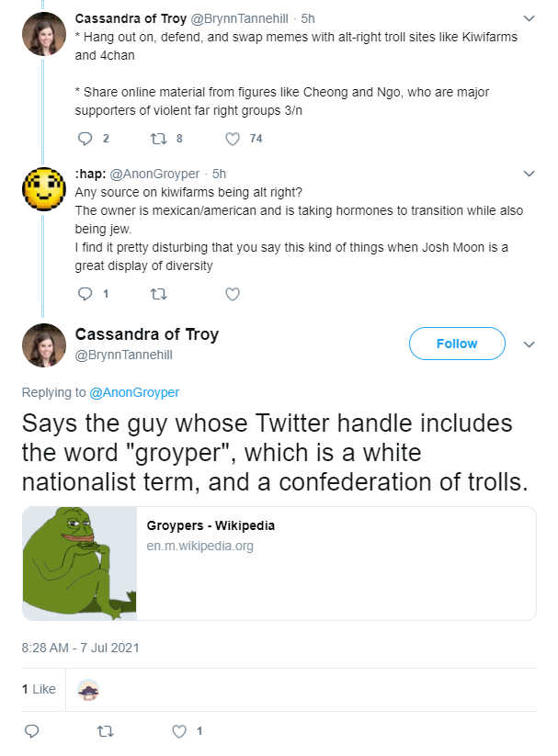Click the avatar of user who liked

click(x=88, y=690)
